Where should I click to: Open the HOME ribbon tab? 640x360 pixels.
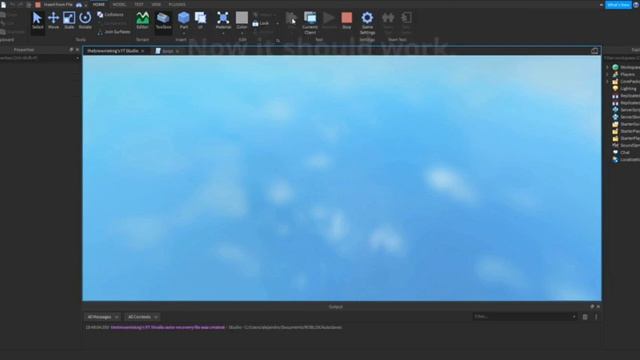tap(99, 4)
